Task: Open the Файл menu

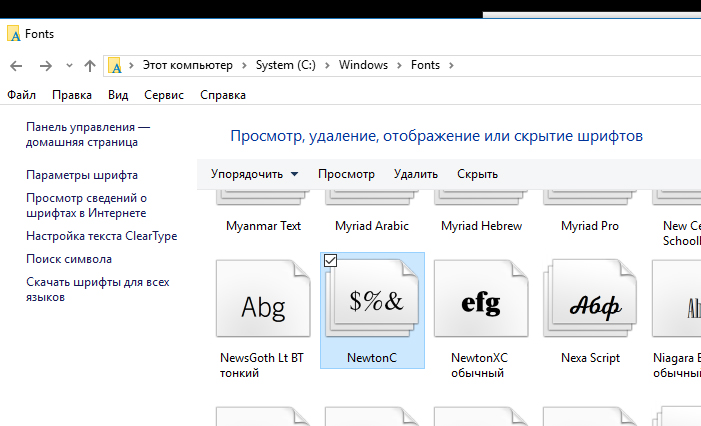Action: point(21,95)
